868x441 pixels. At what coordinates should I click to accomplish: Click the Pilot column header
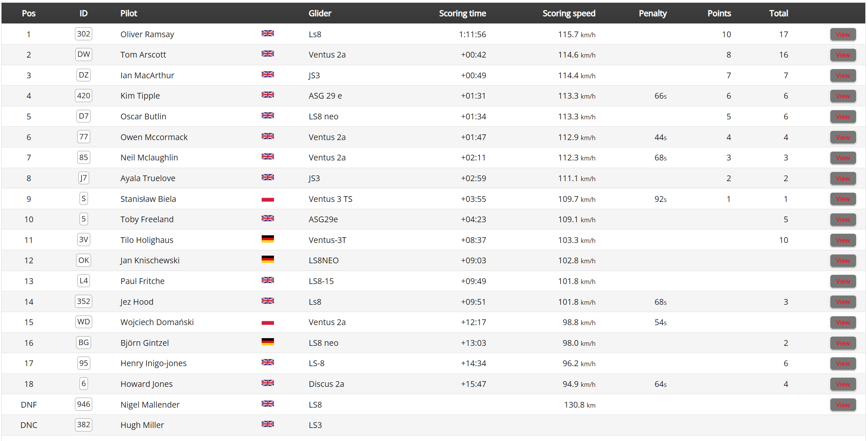129,13
